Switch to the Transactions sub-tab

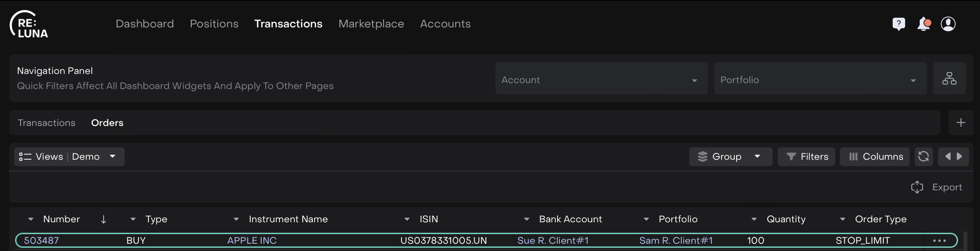click(47, 123)
